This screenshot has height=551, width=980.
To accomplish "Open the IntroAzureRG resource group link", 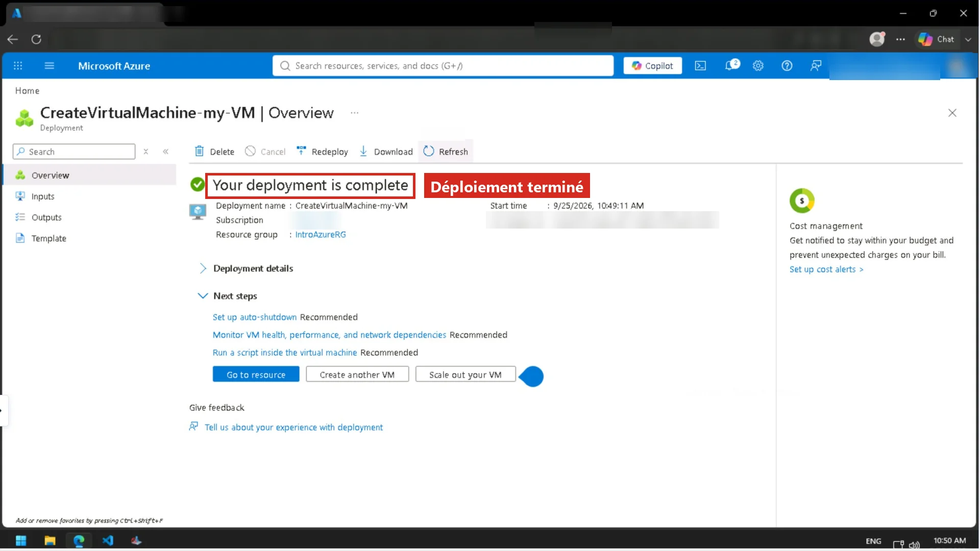I will [321, 235].
